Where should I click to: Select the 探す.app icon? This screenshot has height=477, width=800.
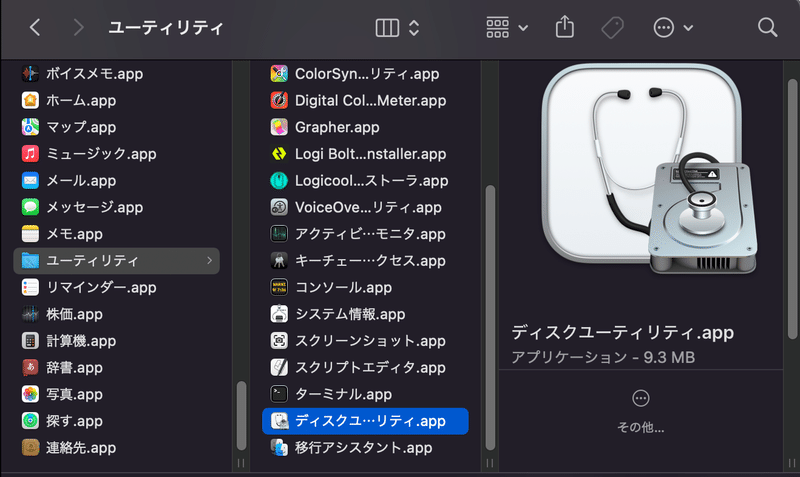pos(30,421)
